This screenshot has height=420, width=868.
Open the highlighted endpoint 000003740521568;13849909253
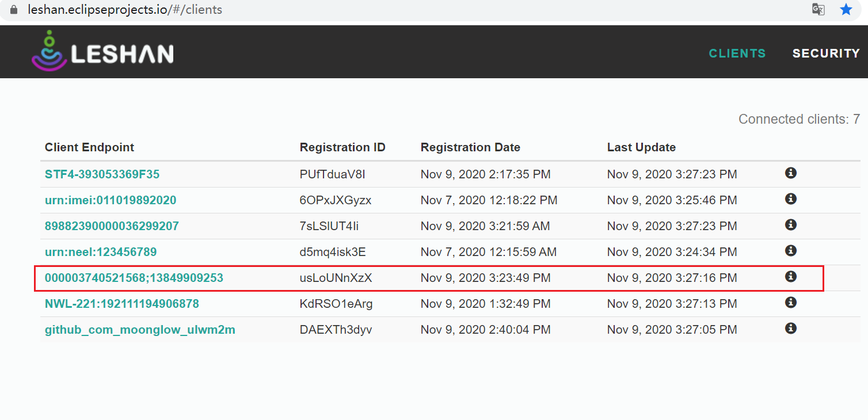134,277
